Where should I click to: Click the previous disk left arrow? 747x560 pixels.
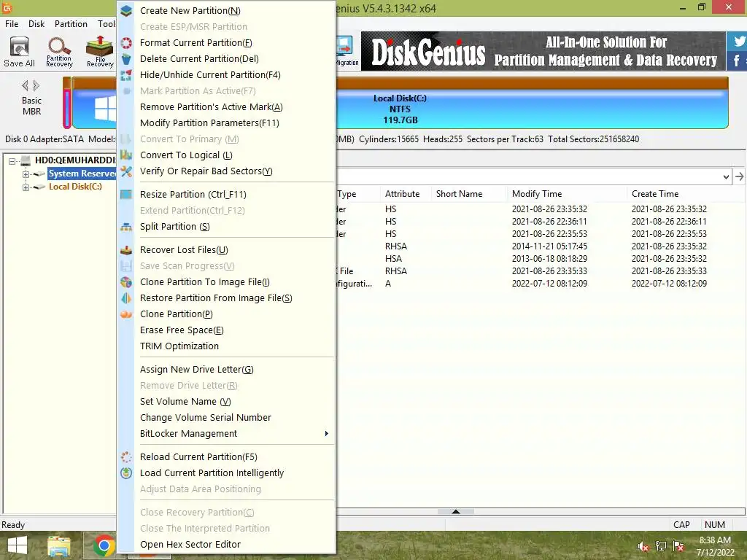26,86
